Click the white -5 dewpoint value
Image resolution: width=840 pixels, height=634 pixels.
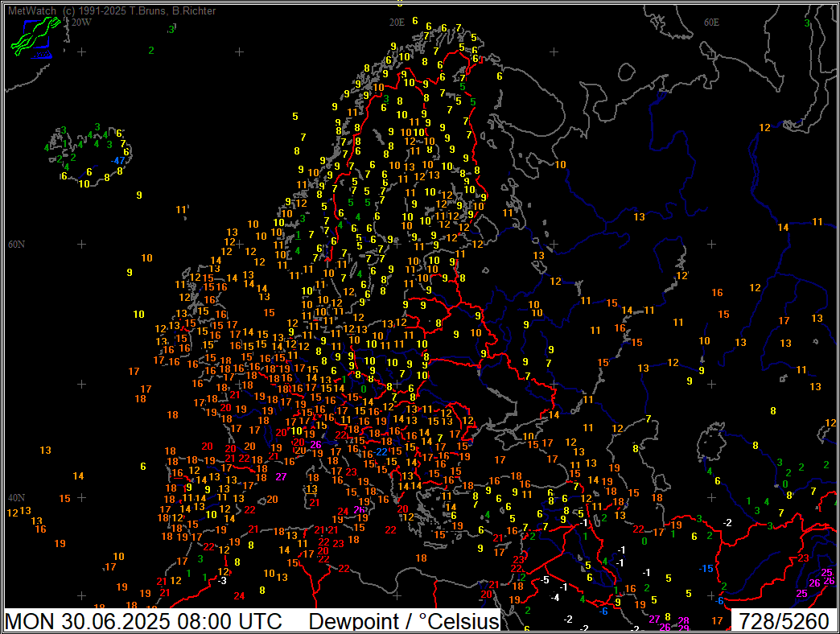click(544, 580)
